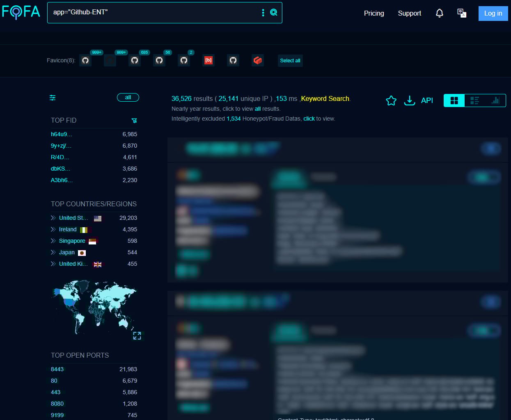
Task: Filter by open port 80
Action: 54,381
